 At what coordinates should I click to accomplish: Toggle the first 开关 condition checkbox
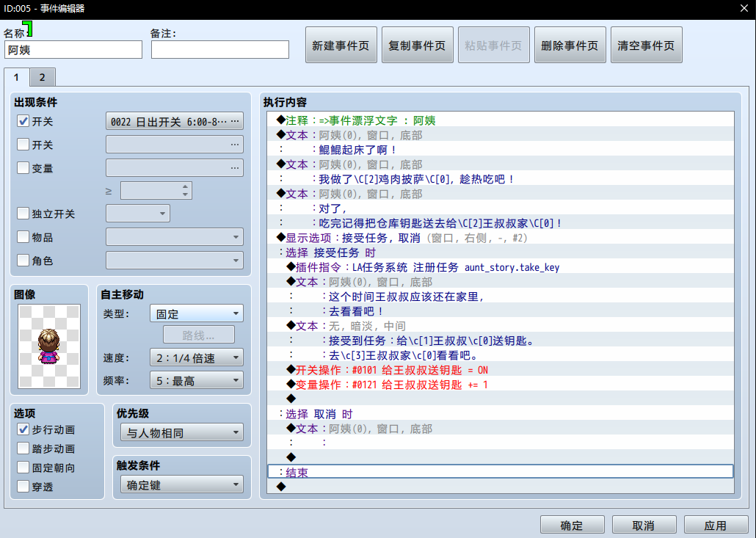[23, 121]
